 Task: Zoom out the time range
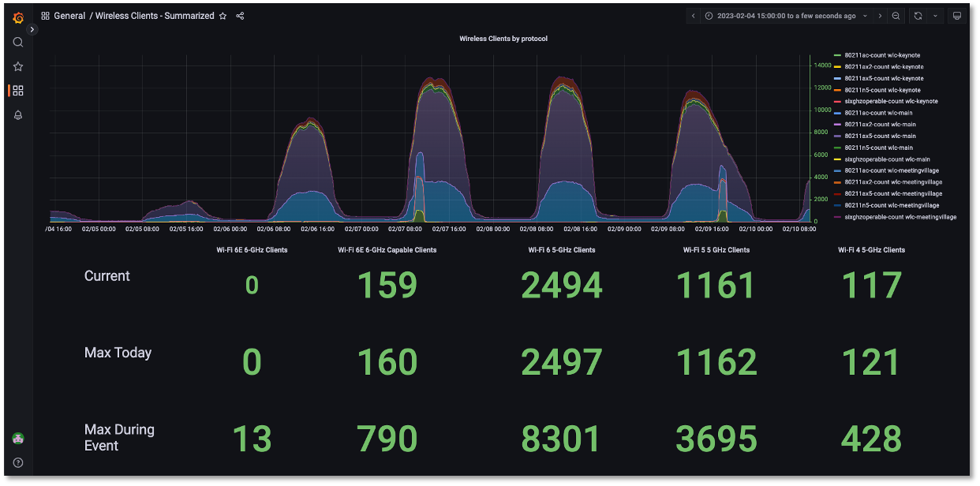coord(896,16)
